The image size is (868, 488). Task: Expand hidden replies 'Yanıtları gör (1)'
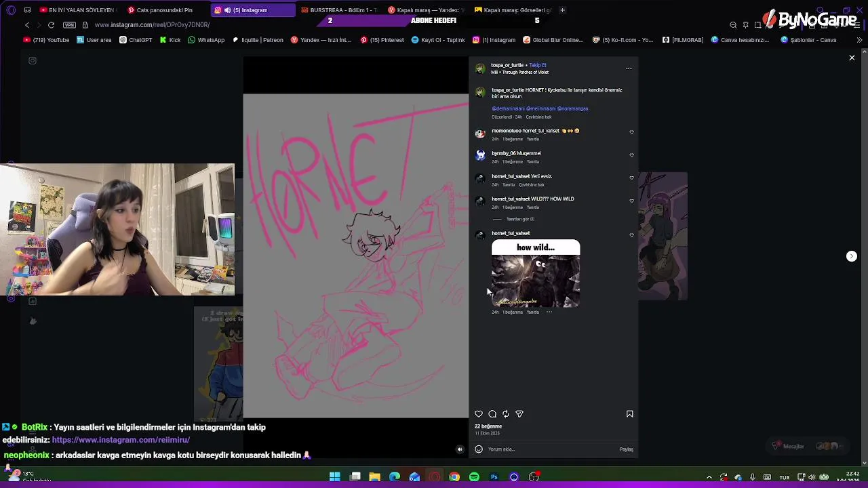click(x=520, y=219)
